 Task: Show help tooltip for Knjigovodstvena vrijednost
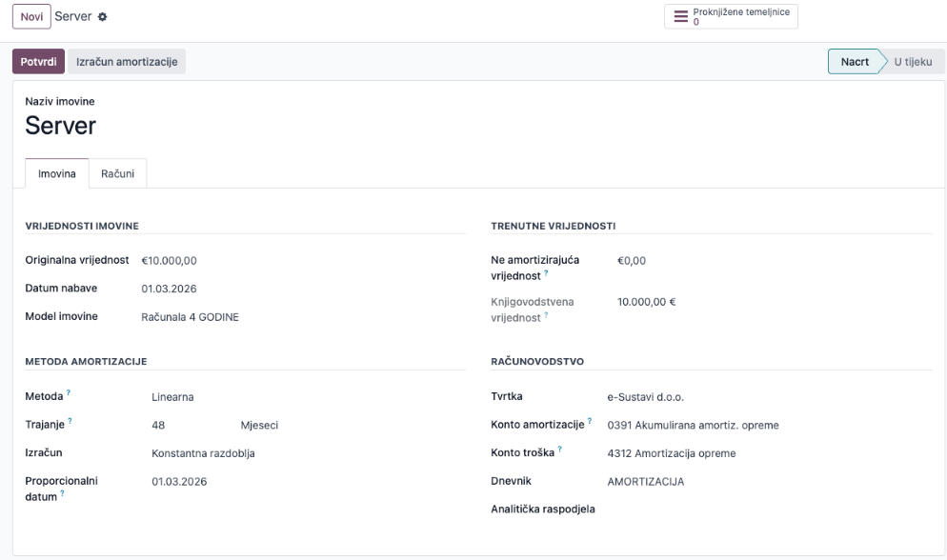546,314
